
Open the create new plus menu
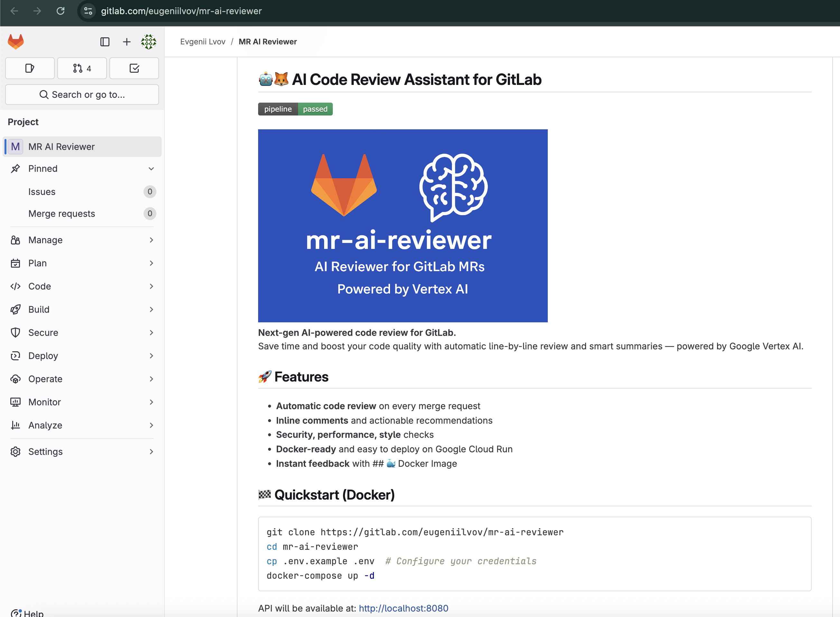[x=127, y=42]
